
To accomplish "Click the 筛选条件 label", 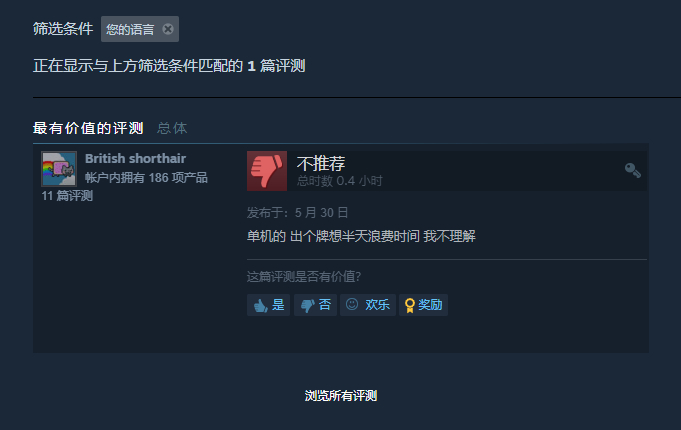I will click(x=63, y=29).
